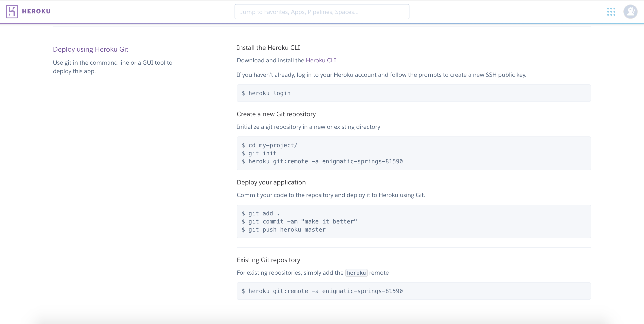This screenshot has height=324, width=644.
Task: Focus the Jump to Favorites search field
Action: coord(322,11)
